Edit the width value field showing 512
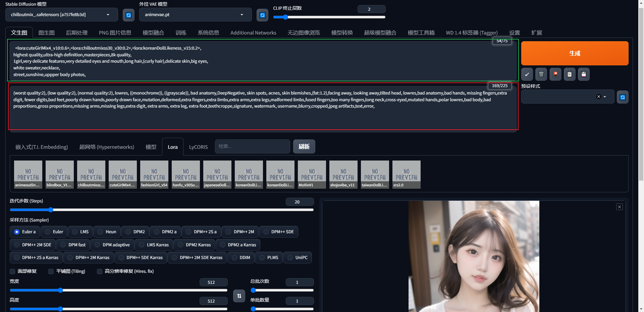The width and height of the screenshot is (644, 312). pos(213,282)
